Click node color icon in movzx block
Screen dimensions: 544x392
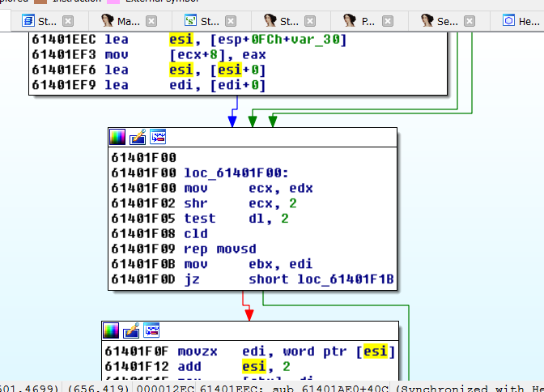[112, 330]
